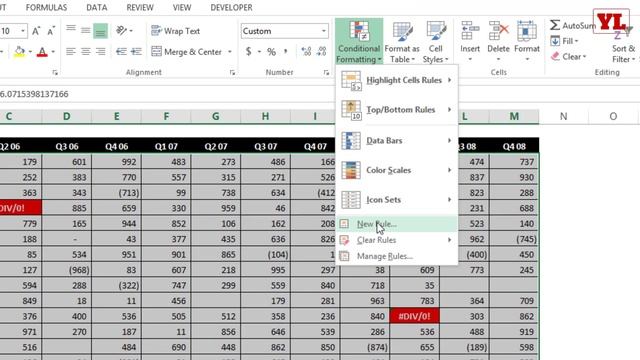
Task: Select column N header
Action: point(564,116)
